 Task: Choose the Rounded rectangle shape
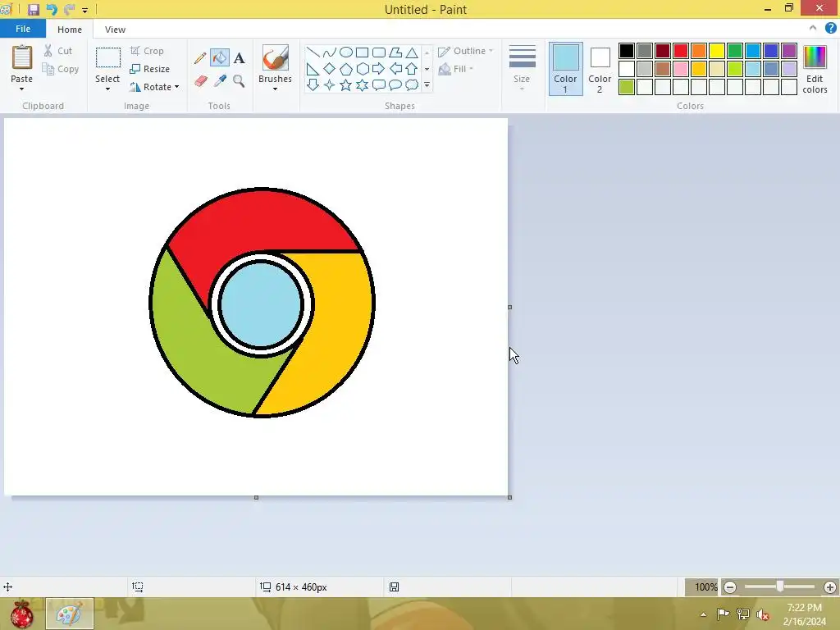click(379, 52)
